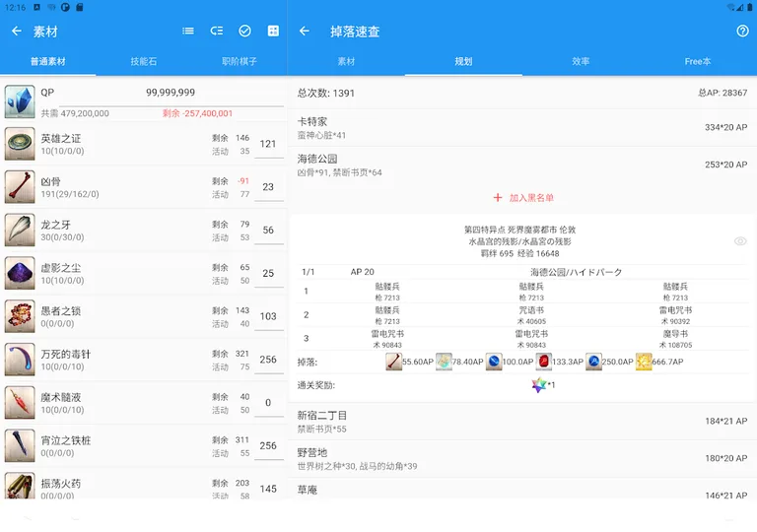This screenshot has width=757, height=532.
Task: Open the help icon on 掉落速查
Action: 742,32
